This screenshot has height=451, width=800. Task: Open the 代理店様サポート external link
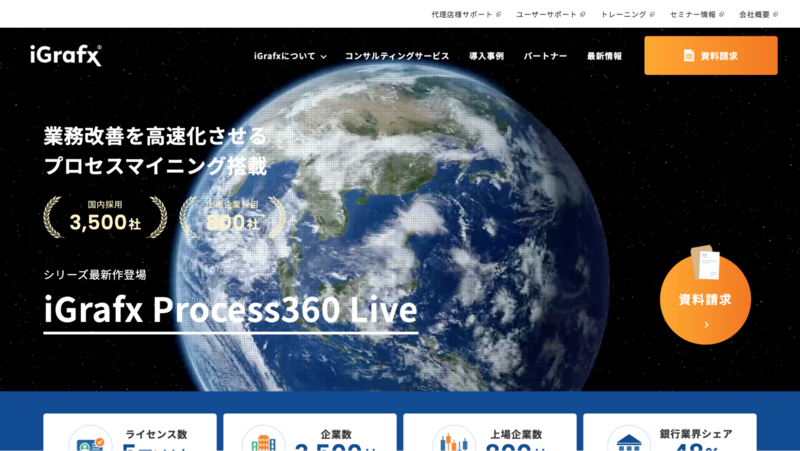pyautogui.click(x=465, y=14)
